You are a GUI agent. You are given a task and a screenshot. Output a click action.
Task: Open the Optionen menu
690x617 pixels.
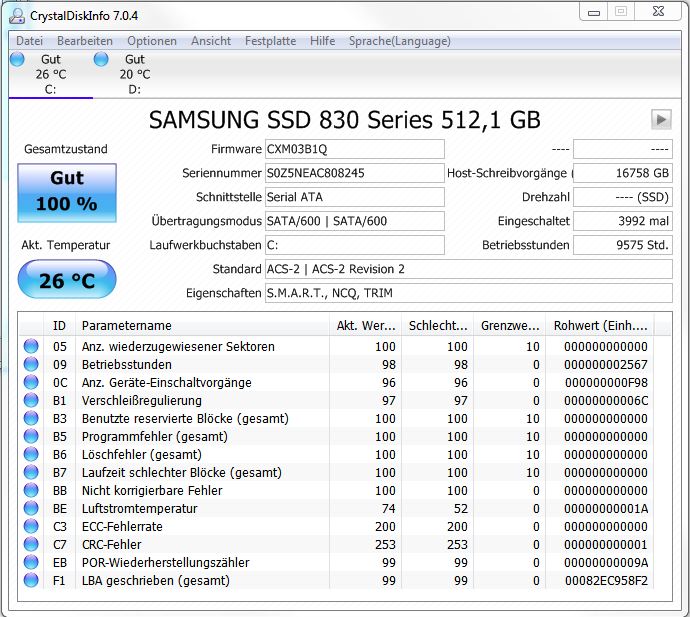[x=152, y=41]
